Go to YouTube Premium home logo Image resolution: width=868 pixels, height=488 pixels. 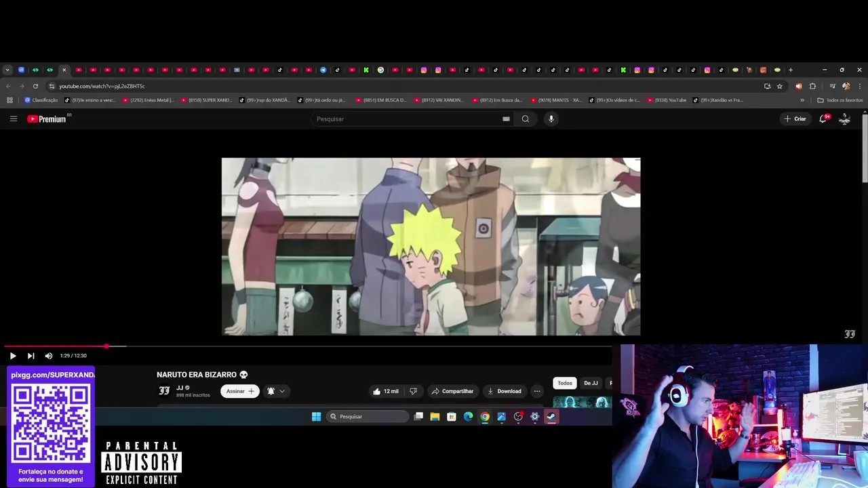[47, 119]
